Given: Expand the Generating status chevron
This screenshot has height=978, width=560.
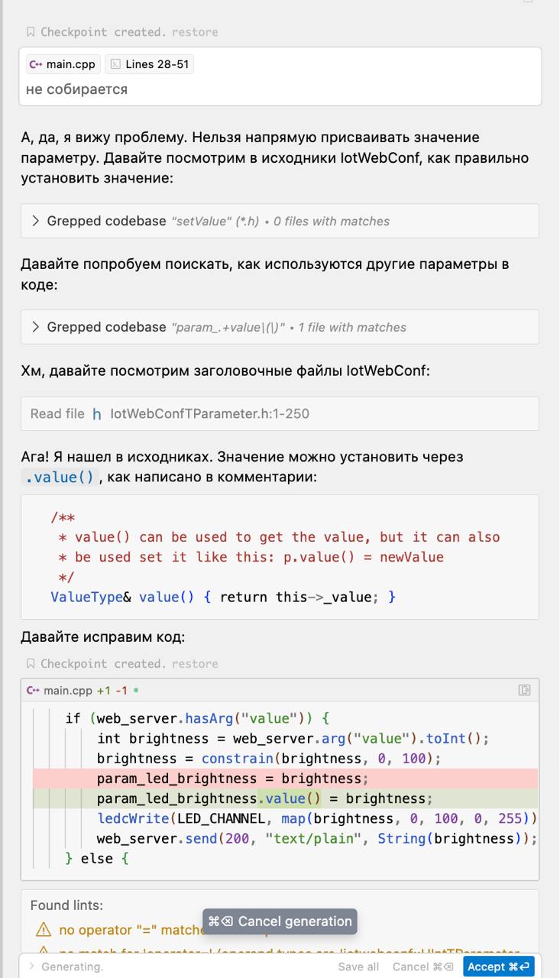Looking at the screenshot, I should [31, 967].
